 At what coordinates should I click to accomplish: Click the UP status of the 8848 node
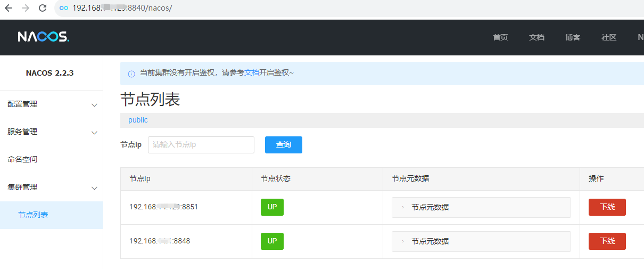click(272, 241)
